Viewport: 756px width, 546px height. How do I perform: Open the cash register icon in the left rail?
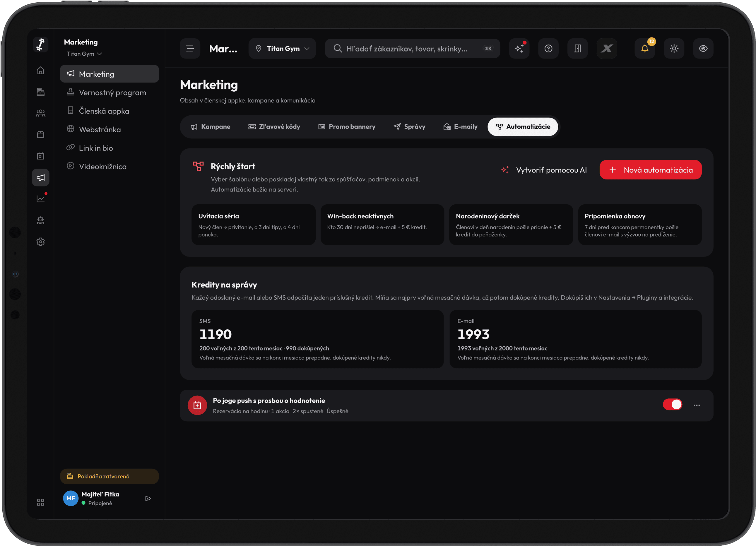tap(40, 92)
